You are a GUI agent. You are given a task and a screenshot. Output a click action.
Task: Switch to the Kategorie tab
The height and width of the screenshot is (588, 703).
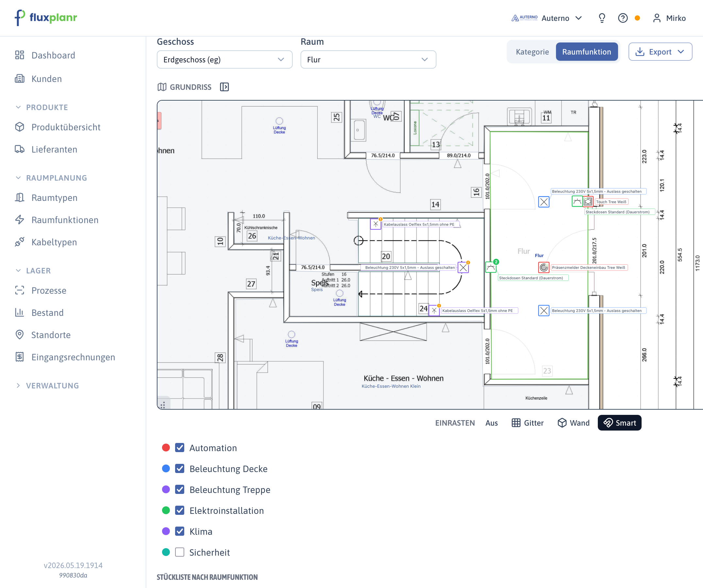pyautogui.click(x=532, y=52)
